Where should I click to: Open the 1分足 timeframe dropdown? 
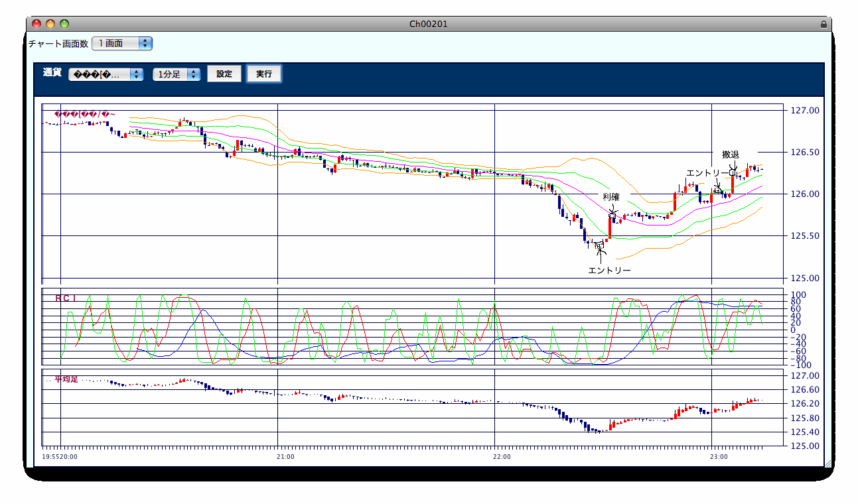[176, 74]
